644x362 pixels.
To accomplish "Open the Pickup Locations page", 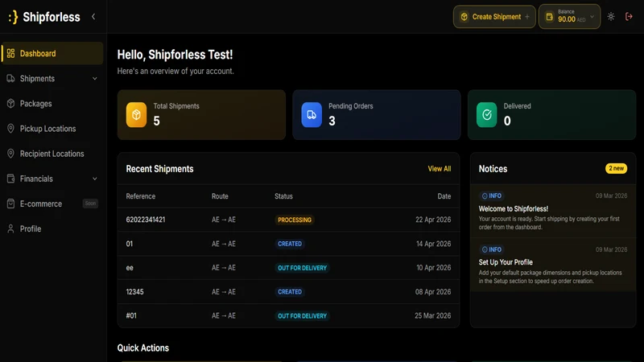I will point(52,129).
